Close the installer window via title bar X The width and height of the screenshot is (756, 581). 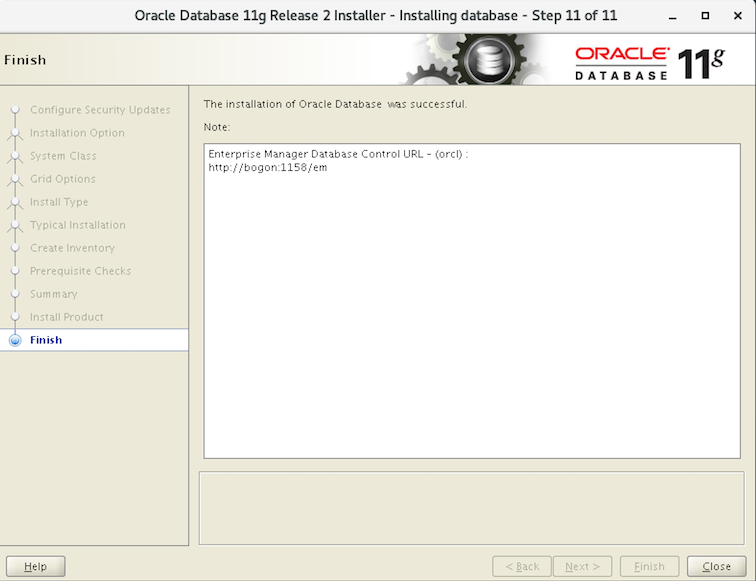[x=738, y=16]
